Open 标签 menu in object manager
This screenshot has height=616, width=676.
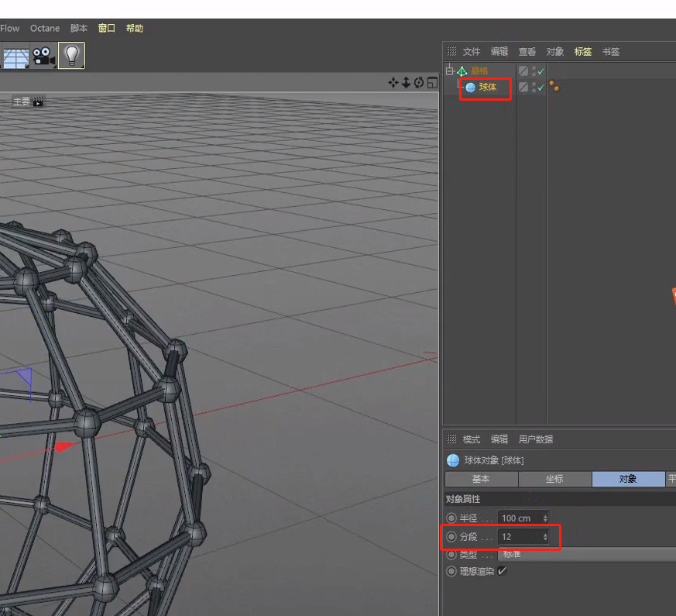click(582, 52)
